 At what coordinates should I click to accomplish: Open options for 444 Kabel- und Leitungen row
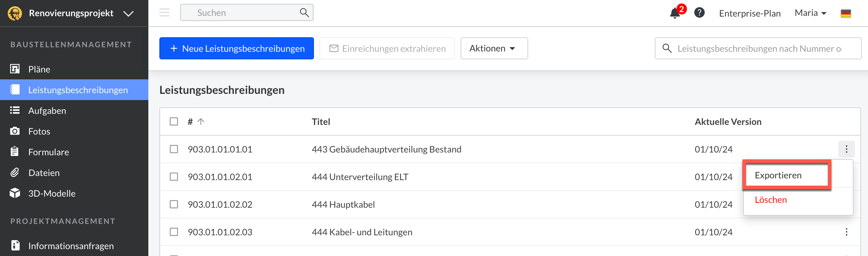click(x=846, y=232)
